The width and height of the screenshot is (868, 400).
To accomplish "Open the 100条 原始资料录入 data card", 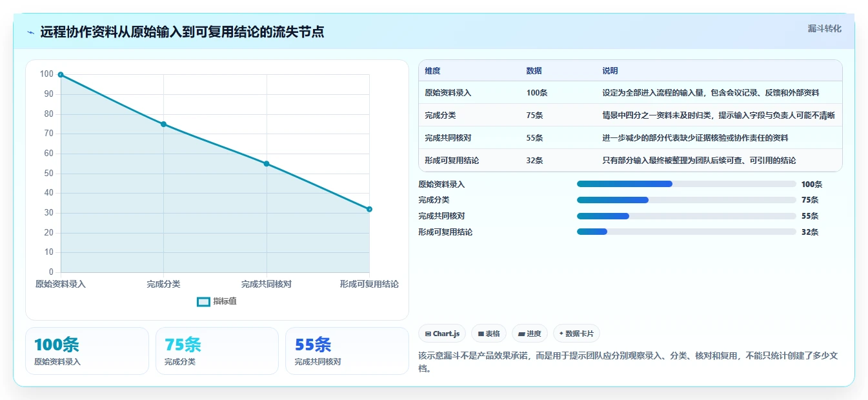I will (x=87, y=351).
